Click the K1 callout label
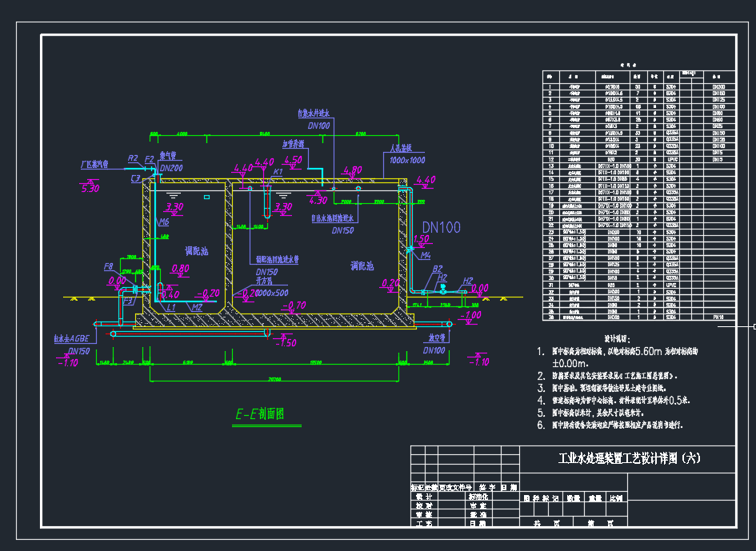Viewport: 756px width, 551px height. (x=278, y=172)
